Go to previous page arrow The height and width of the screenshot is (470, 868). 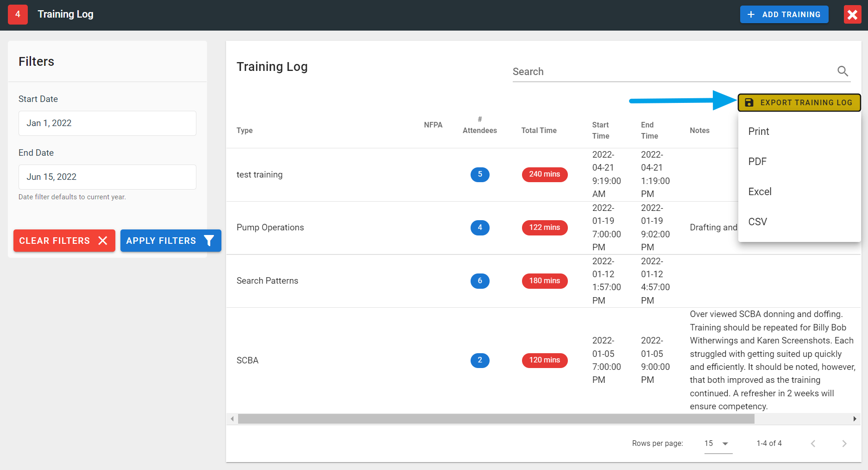[x=813, y=444]
